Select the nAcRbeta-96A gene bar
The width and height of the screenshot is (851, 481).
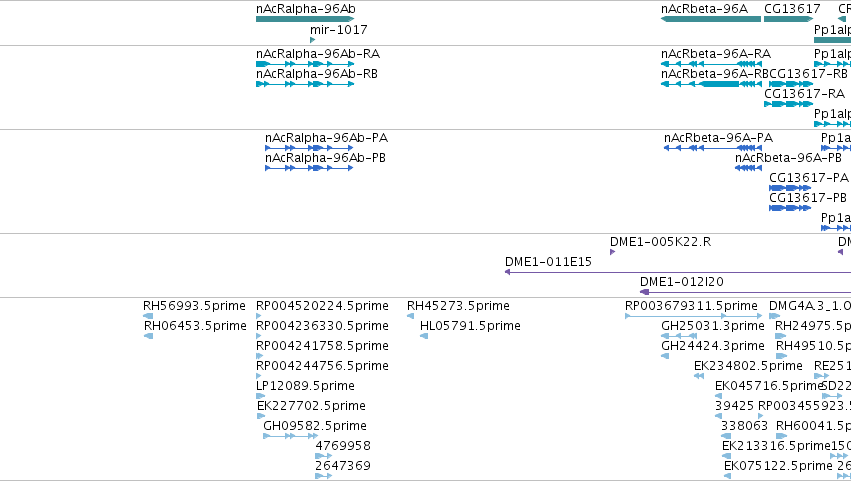(x=711, y=19)
